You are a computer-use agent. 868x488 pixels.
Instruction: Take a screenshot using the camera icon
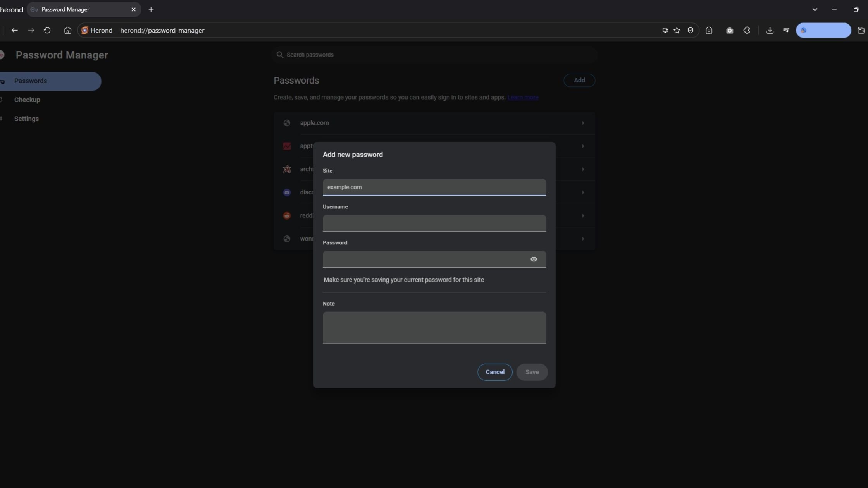tap(730, 31)
